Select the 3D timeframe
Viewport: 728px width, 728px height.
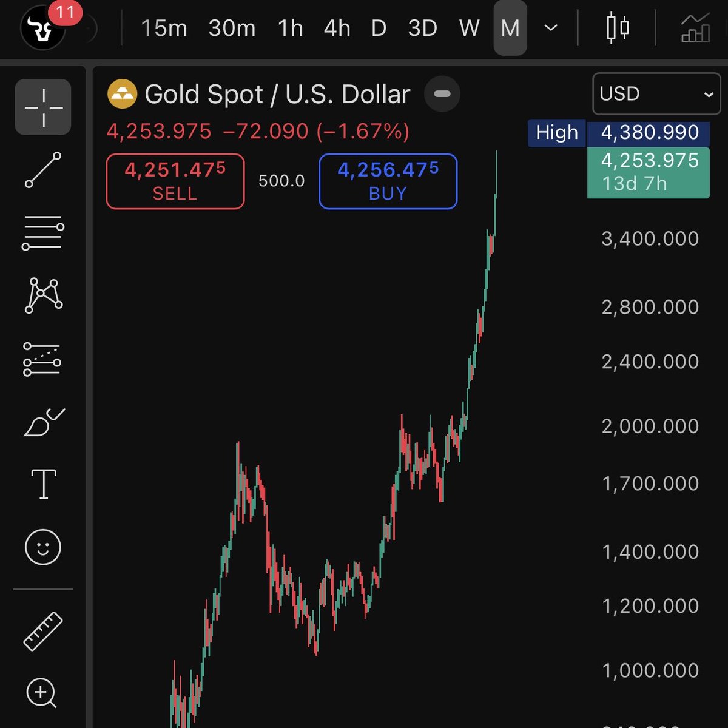422,28
